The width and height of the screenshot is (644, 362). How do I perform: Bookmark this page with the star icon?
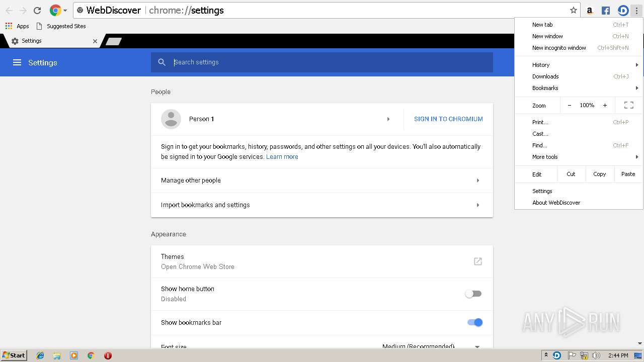(x=573, y=10)
